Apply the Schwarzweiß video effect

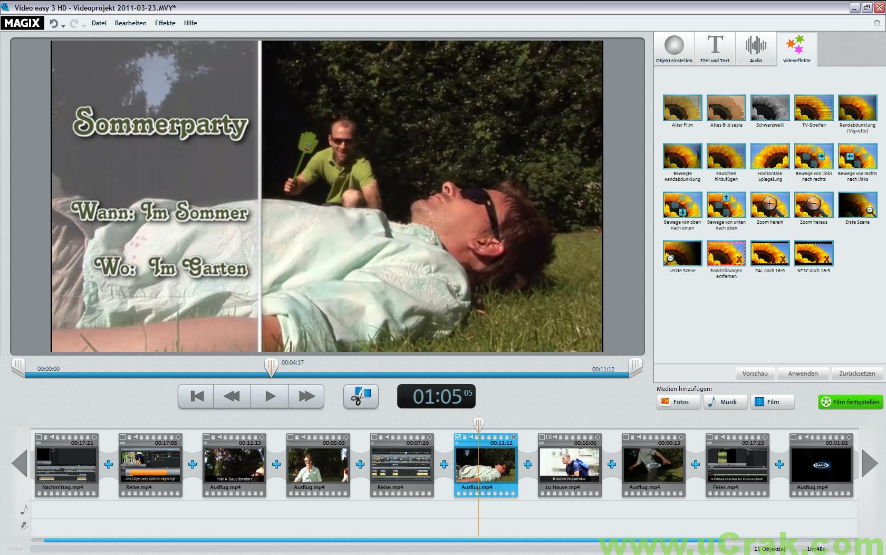pyautogui.click(x=770, y=108)
